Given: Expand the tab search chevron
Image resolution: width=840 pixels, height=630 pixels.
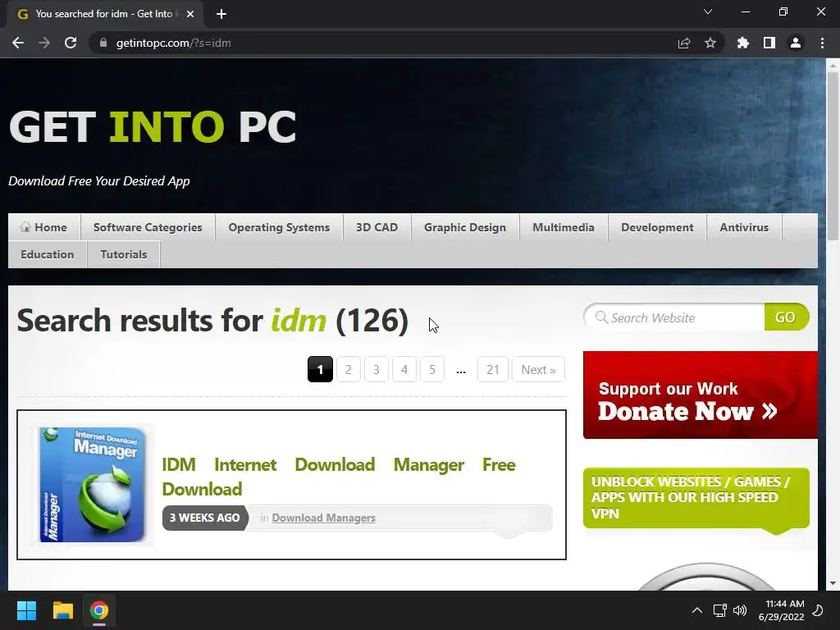Looking at the screenshot, I should [708, 11].
